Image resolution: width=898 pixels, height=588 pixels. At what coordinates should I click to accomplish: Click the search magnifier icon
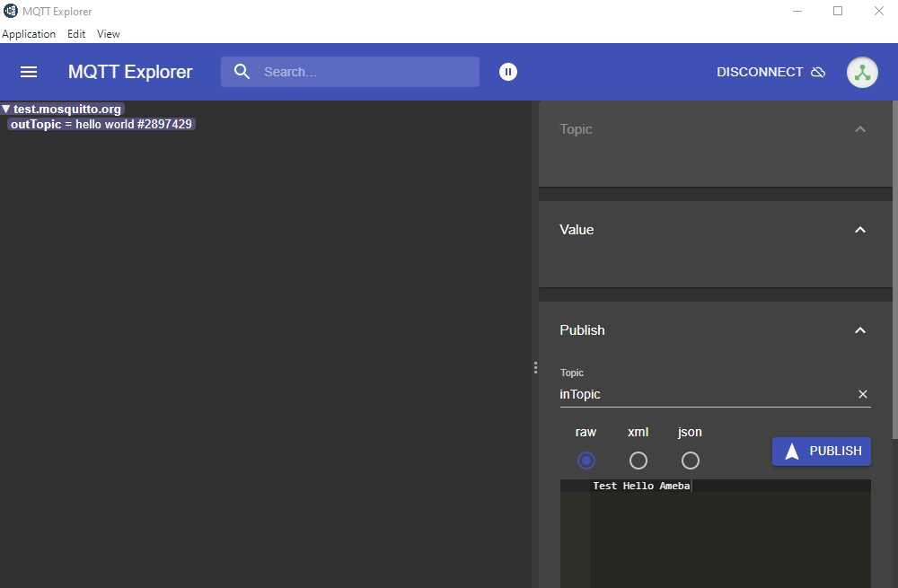pos(242,72)
